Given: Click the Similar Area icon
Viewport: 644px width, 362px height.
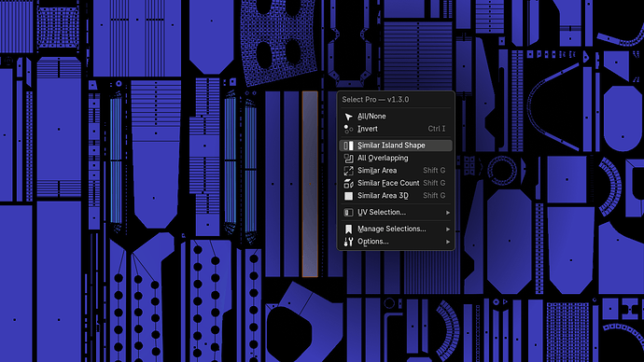Looking at the screenshot, I should point(348,171).
